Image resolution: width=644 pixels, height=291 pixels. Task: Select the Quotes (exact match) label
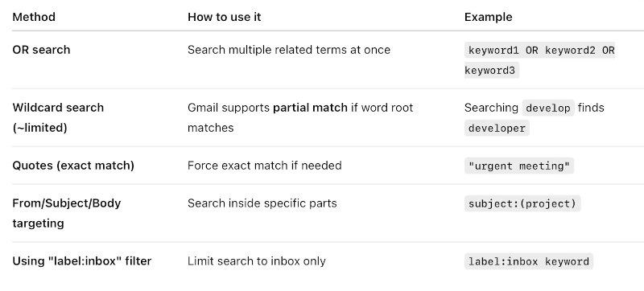(73, 166)
